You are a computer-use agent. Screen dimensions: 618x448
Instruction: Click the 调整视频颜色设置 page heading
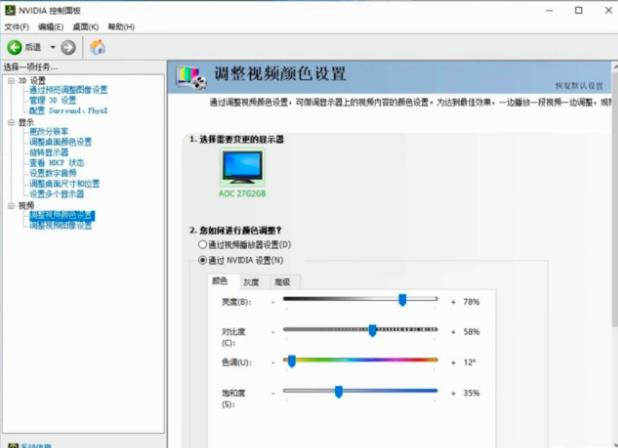click(x=280, y=74)
